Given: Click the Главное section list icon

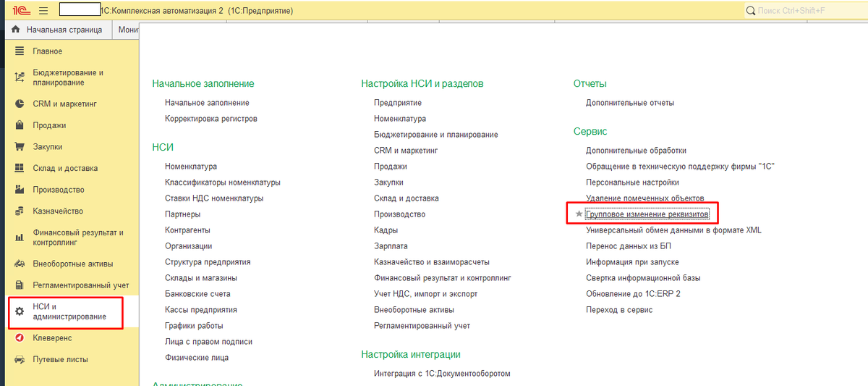Looking at the screenshot, I should pyautogui.click(x=20, y=51).
